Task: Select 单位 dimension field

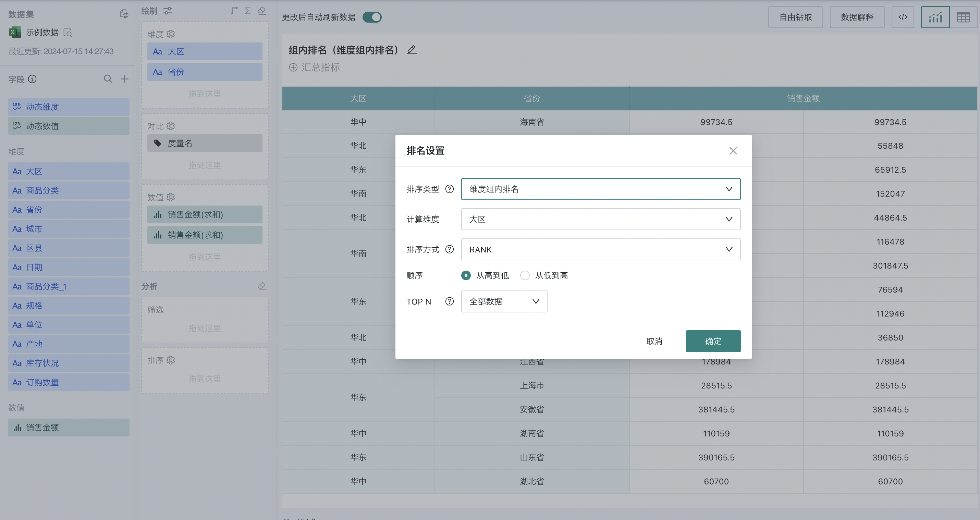Action: (69, 324)
